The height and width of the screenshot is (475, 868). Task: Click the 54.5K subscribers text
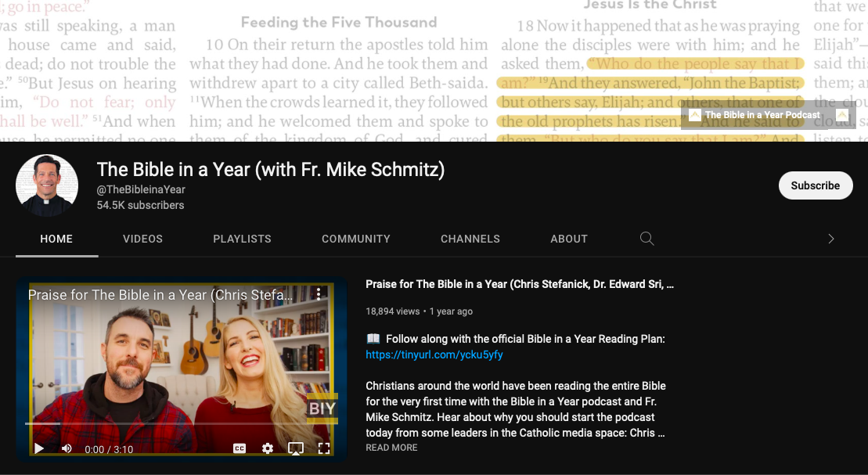[x=140, y=205]
